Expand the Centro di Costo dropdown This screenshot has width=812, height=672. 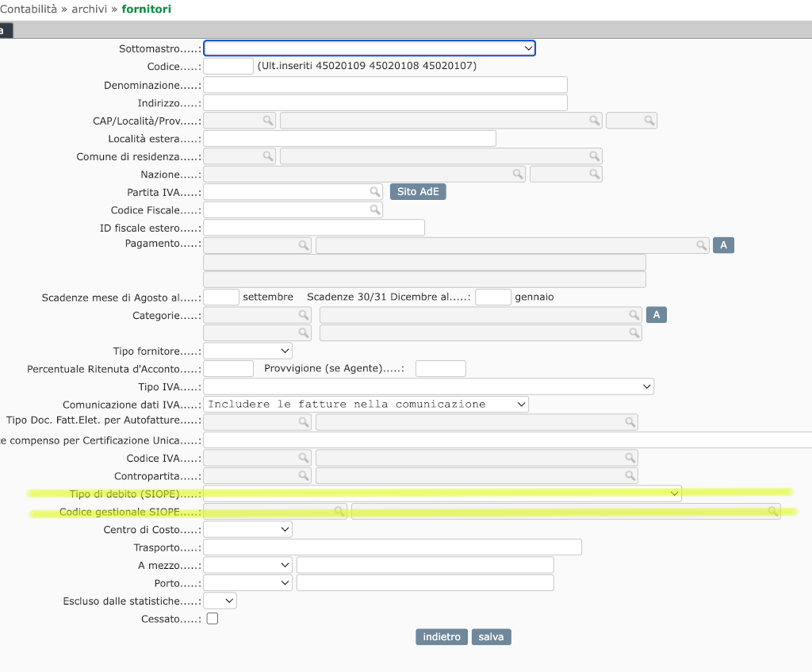point(248,529)
